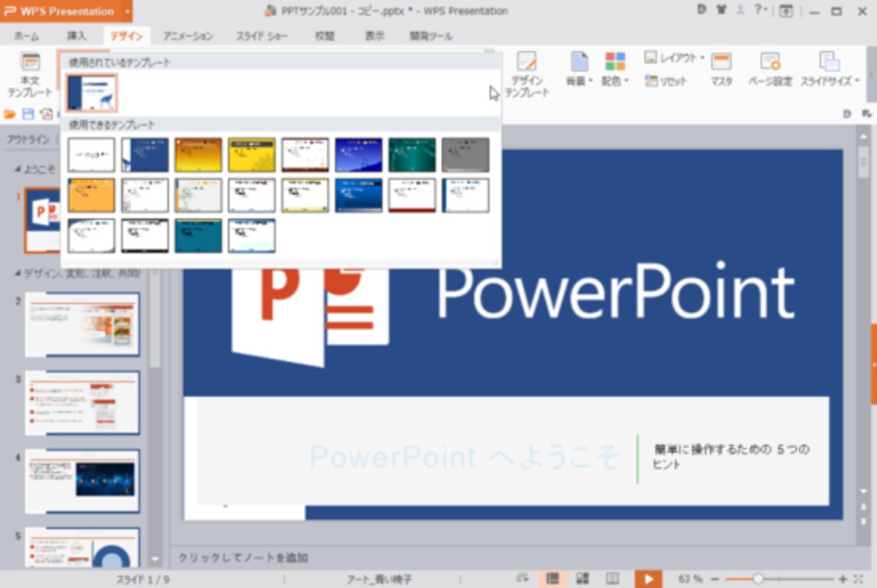Click the リセット reset icon

(x=651, y=81)
